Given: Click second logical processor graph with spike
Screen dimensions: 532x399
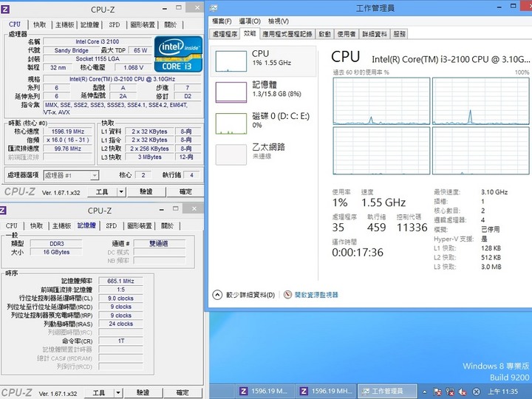Looking at the screenshot, I should coord(481,101).
